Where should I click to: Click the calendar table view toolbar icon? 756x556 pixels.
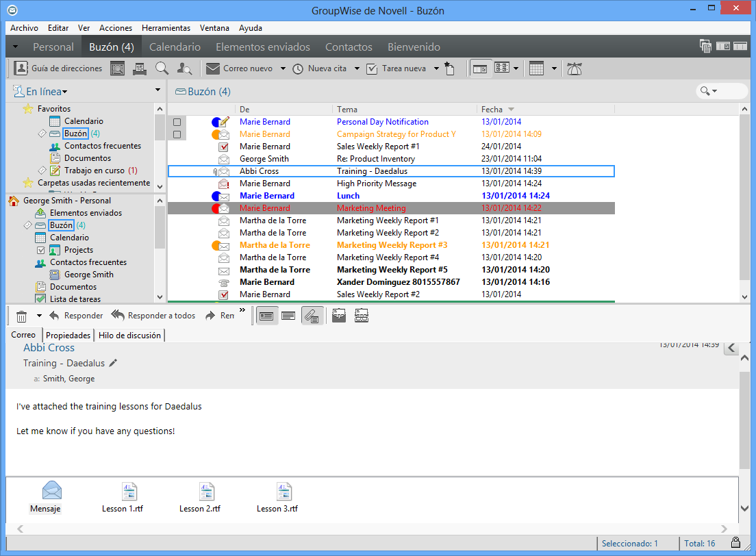click(536, 68)
